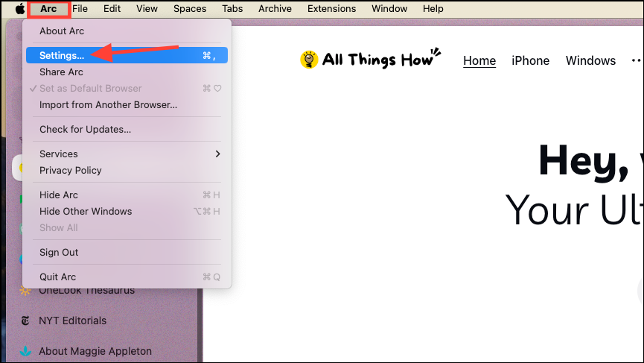
Task: Choose About Arc from the menu
Action: [x=127, y=31]
